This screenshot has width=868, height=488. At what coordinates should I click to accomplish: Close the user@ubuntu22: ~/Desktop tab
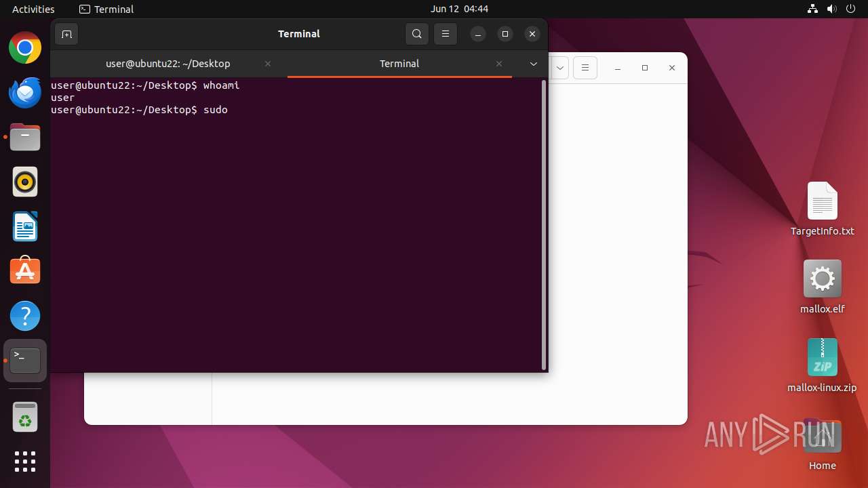tap(268, 64)
